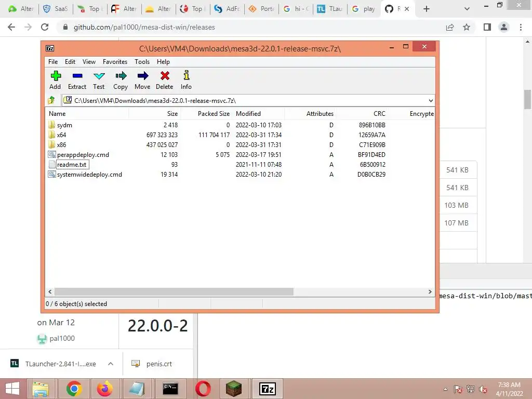Open penis.crt download item

click(152, 364)
